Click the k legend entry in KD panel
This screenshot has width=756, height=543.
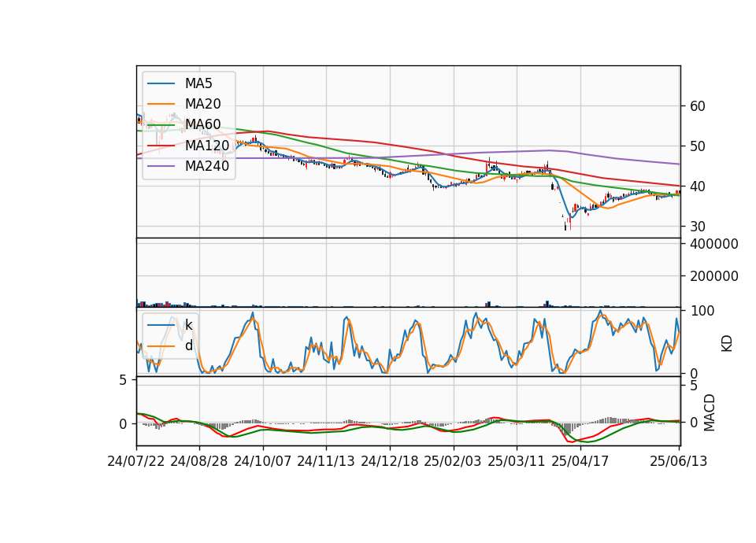point(188,325)
